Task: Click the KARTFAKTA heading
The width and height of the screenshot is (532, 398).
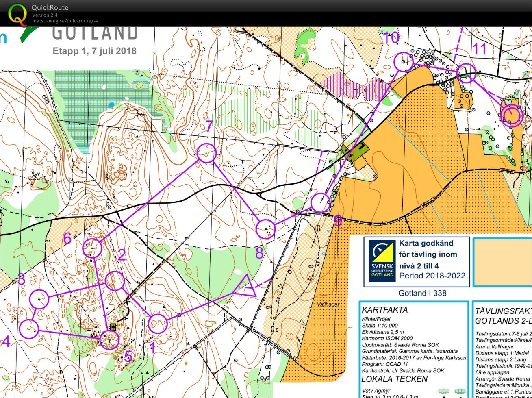Action: (384, 310)
